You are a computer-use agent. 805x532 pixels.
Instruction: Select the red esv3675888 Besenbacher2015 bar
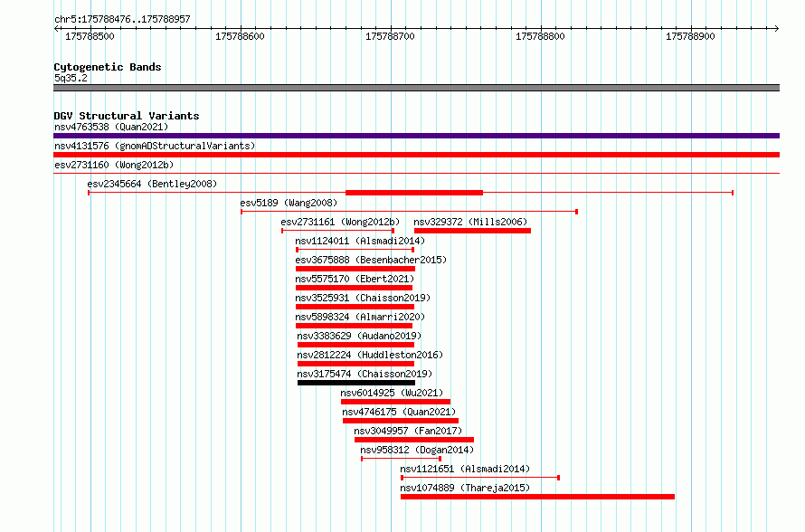point(355,269)
